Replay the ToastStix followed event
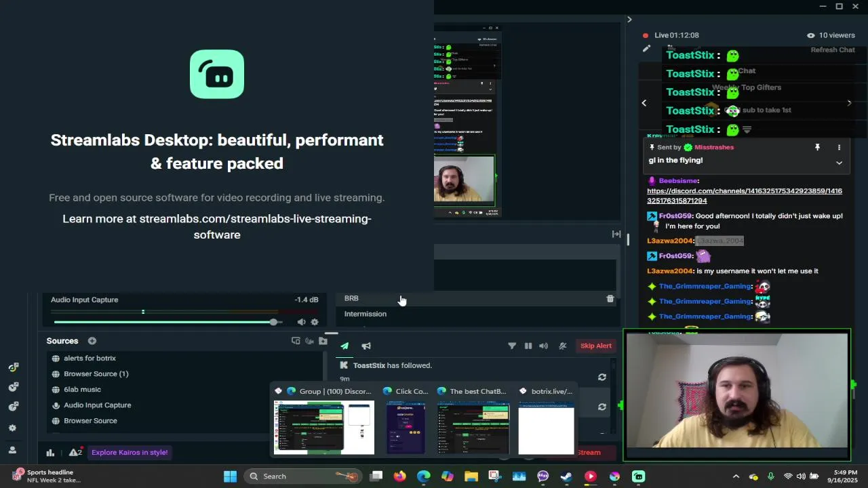 coord(601,377)
